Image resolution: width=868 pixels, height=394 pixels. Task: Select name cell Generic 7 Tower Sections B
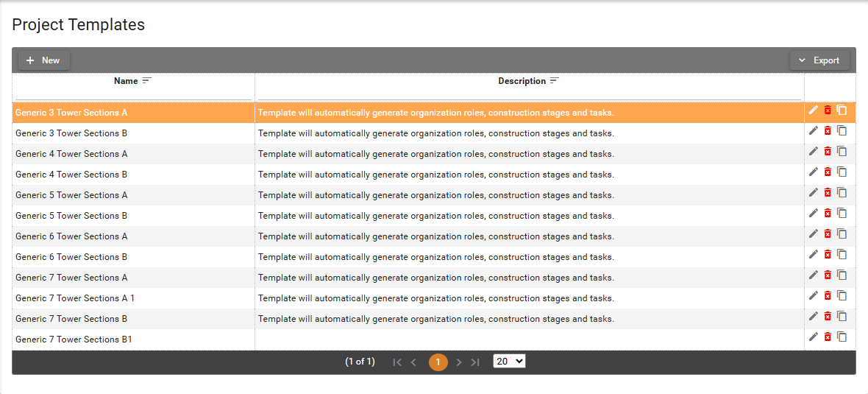[133, 319]
